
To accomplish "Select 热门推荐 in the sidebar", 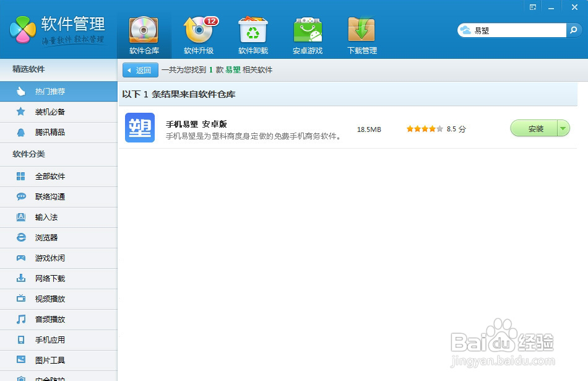I will click(x=59, y=91).
